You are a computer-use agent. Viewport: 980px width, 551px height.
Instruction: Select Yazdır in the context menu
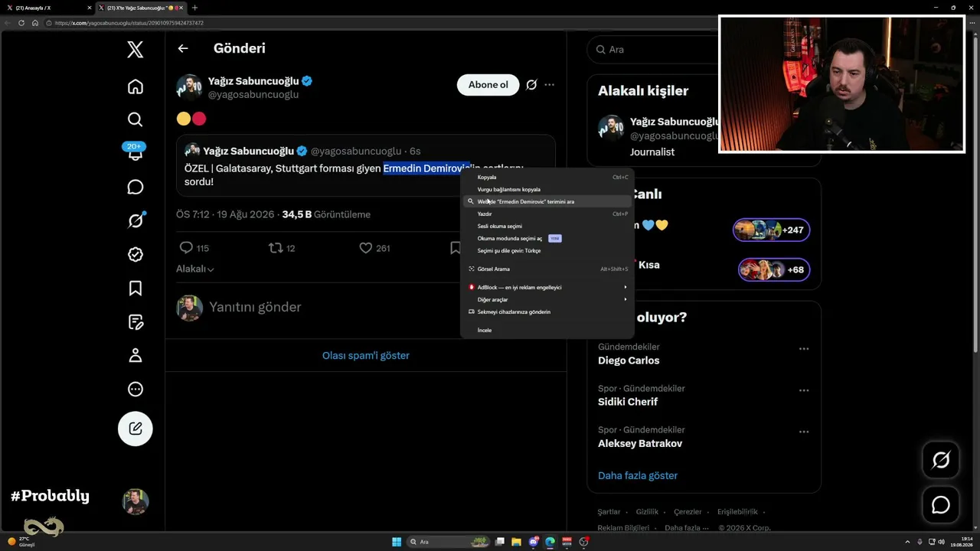click(547, 214)
